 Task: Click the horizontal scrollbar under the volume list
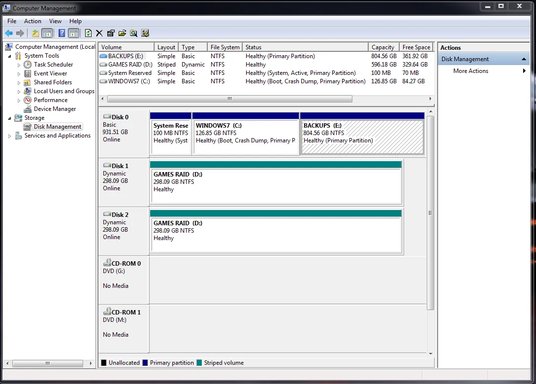[230, 99]
